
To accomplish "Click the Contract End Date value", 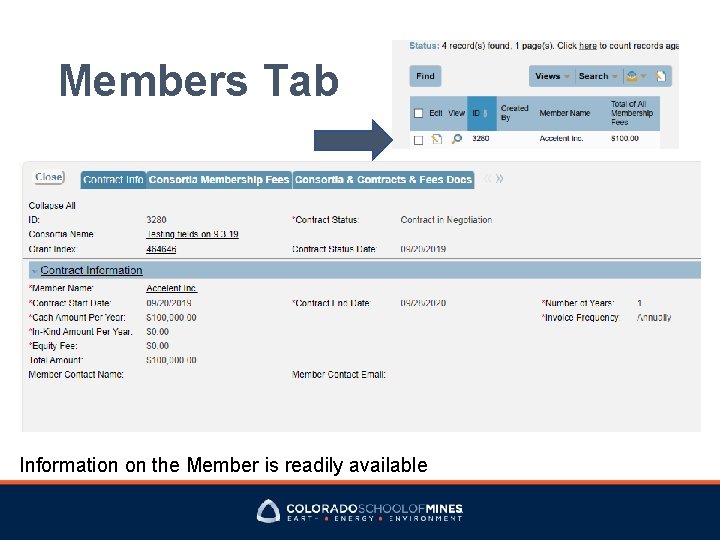I will pos(423,303).
